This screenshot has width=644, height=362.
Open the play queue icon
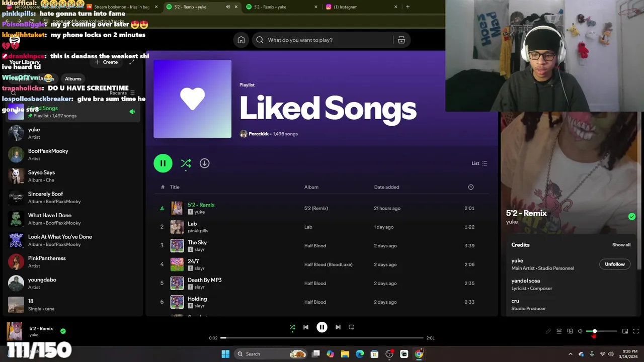point(559,331)
